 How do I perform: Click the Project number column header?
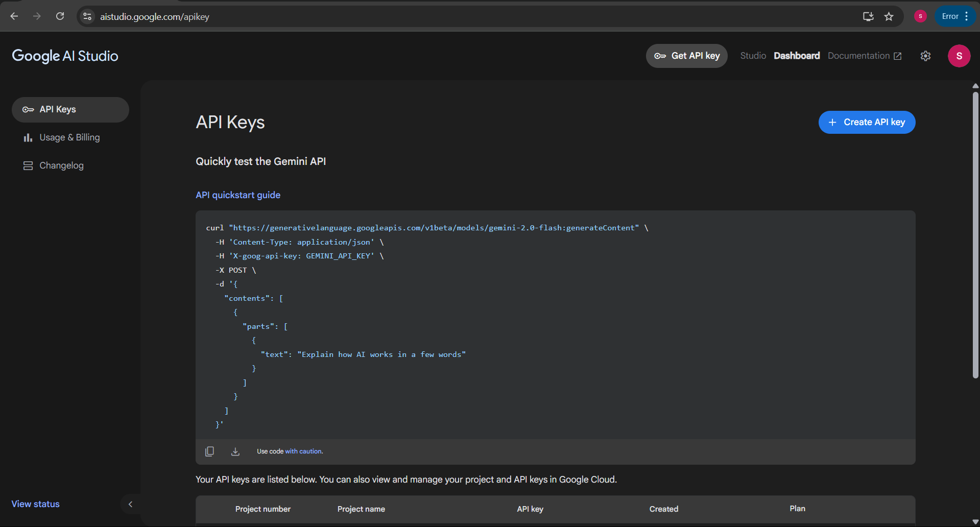(x=262, y=509)
